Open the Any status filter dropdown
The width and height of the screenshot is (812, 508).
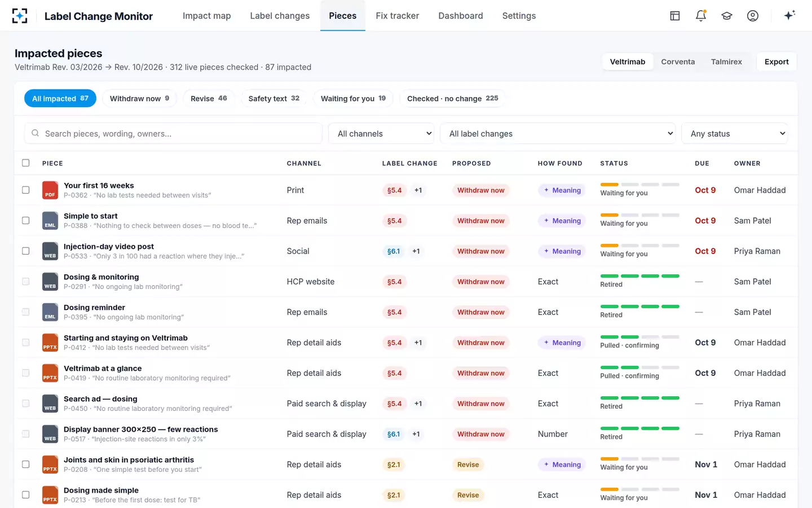(x=735, y=134)
